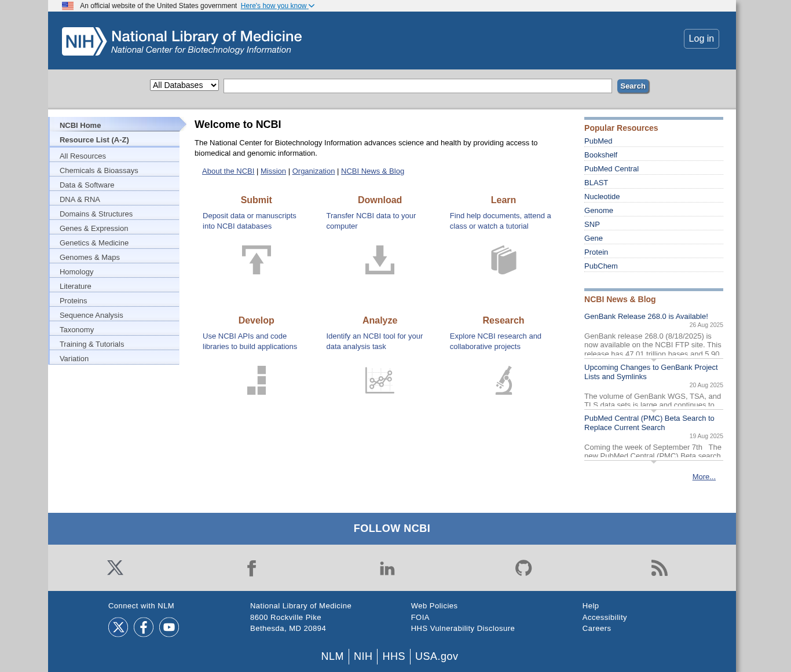This screenshot has width=791, height=672.
Task: Open PubChem in Popular Resources
Action: pos(600,266)
